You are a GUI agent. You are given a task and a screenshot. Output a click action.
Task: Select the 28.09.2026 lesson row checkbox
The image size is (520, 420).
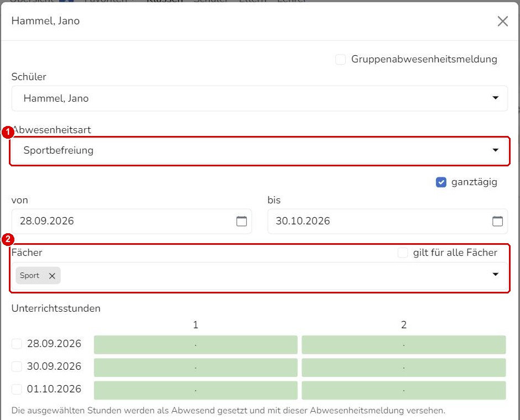click(x=17, y=344)
